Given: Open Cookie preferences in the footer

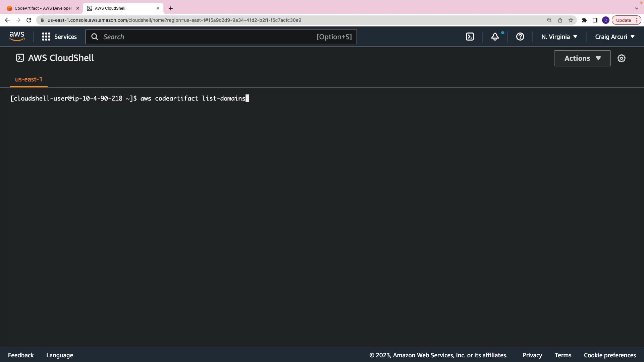Looking at the screenshot, I should point(609,355).
